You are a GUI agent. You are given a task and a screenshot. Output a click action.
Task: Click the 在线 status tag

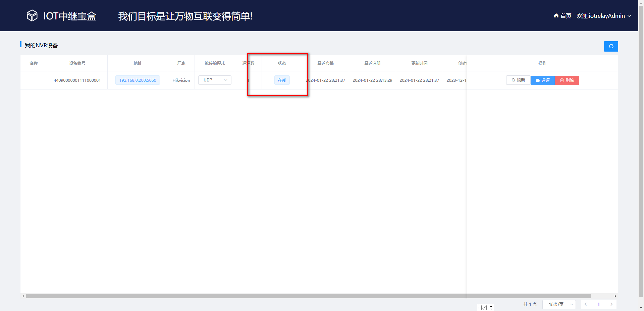281,80
